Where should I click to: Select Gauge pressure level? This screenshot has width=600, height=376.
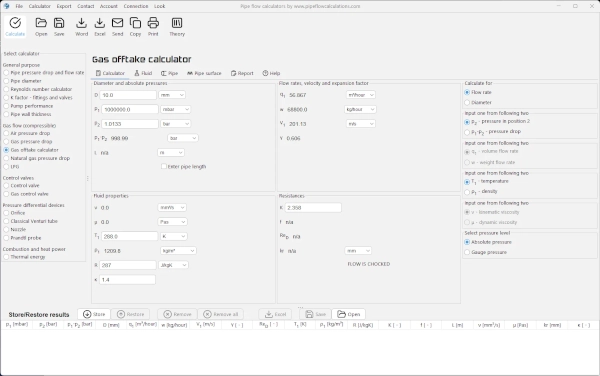click(485, 252)
